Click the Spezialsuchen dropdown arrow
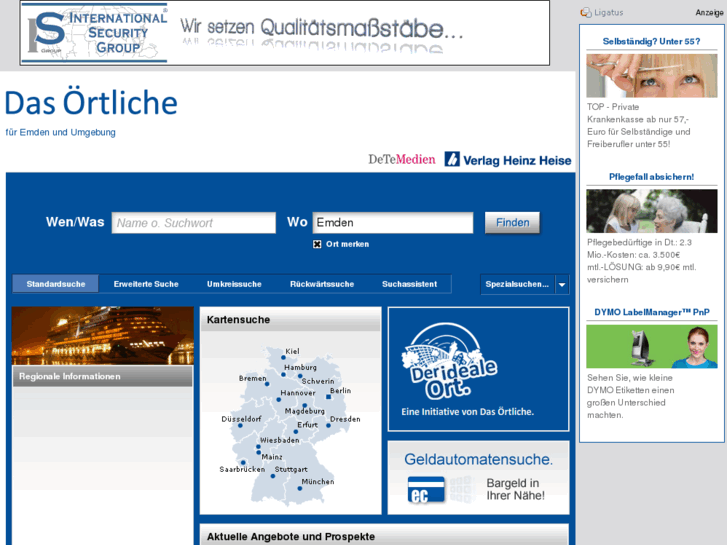Viewport: 727px width, 545px height. tap(562, 284)
